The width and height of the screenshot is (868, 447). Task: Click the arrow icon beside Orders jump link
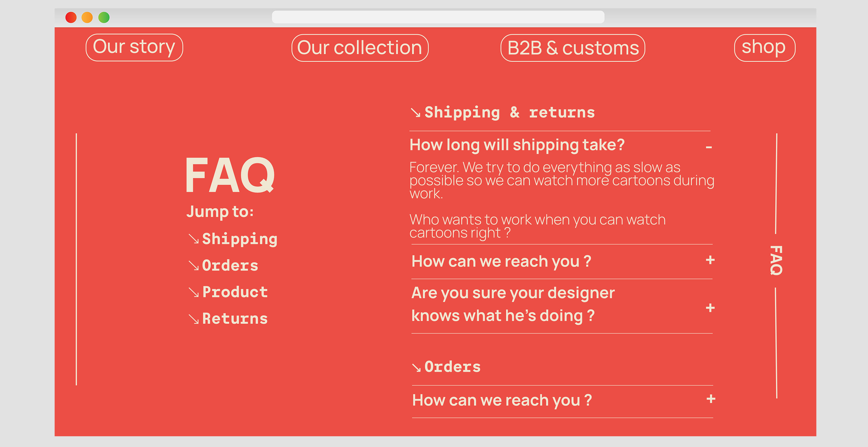194,266
